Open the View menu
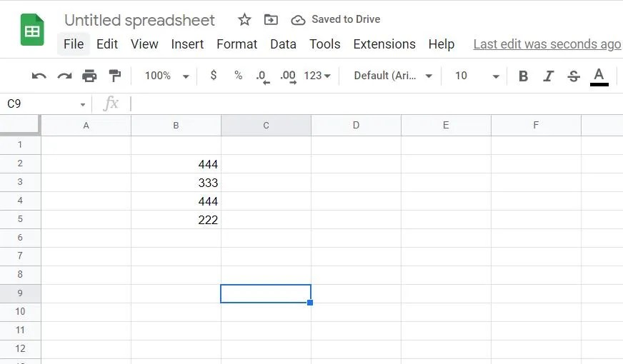The height and width of the screenshot is (364, 623). tap(144, 44)
